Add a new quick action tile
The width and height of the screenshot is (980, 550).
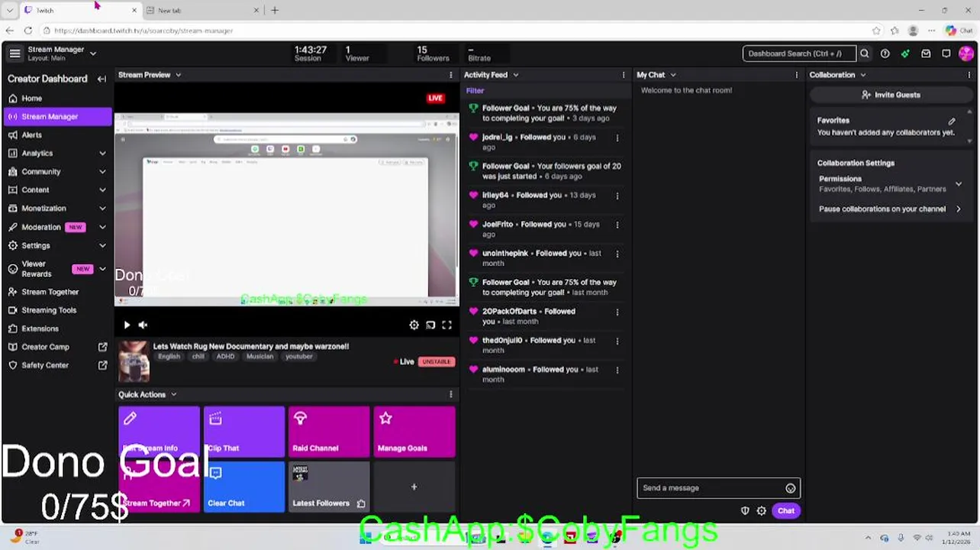414,487
